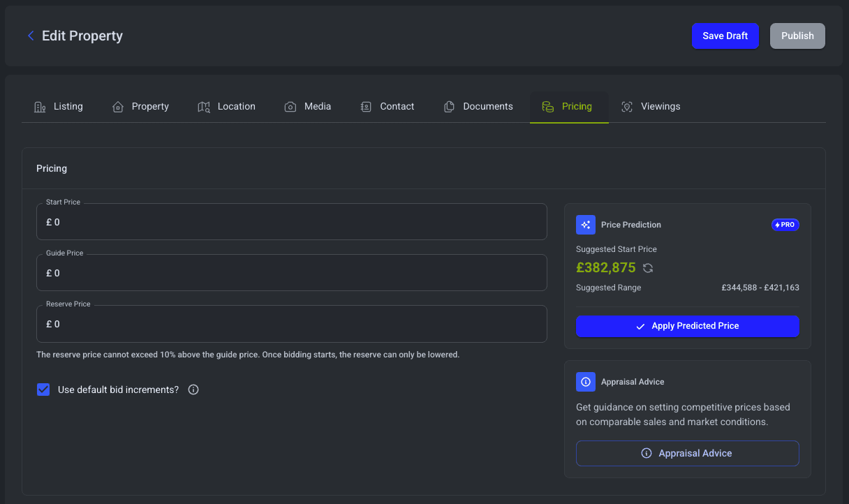Click the refresh icon next to £382,875
849x504 pixels.
[x=648, y=268]
